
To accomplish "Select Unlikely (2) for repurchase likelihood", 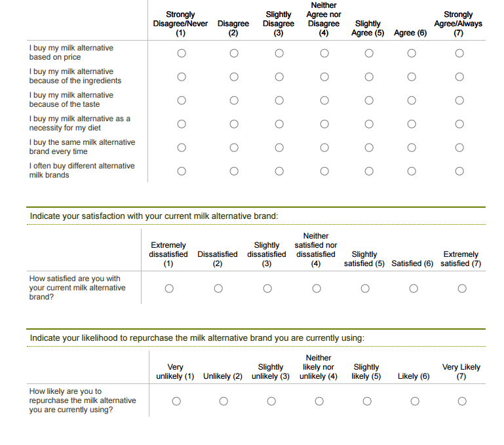I will [x=223, y=401].
